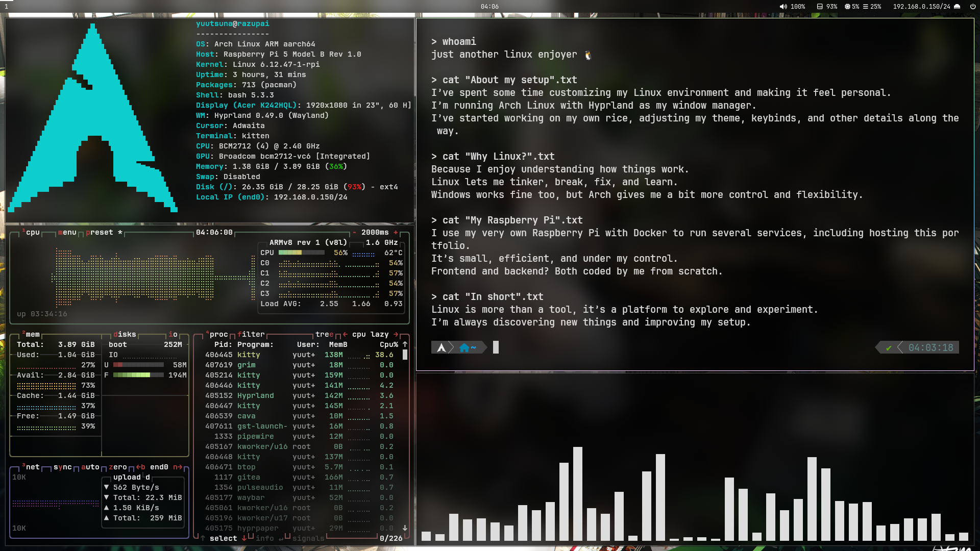Select the btop process row
This screenshot has height=551, width=980.
pos(299,467)
